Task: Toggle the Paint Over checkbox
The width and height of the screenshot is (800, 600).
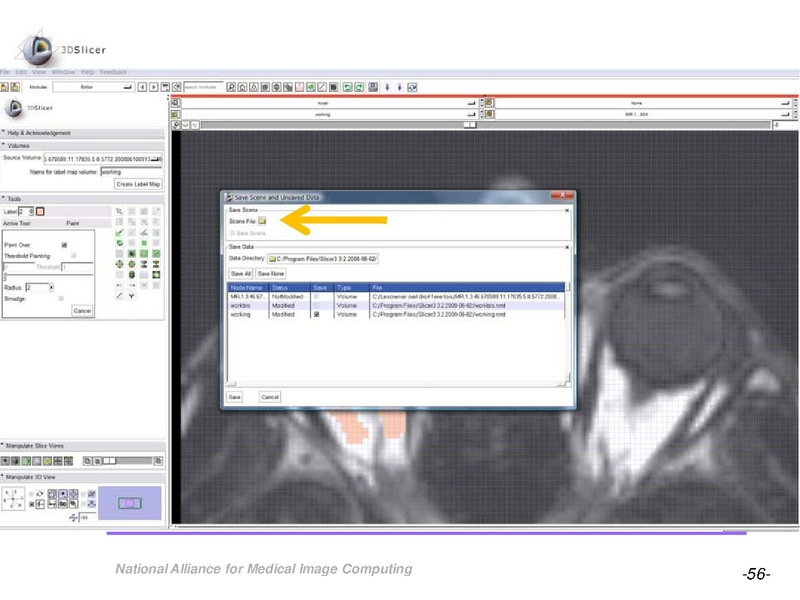Action: coord(64,245)
